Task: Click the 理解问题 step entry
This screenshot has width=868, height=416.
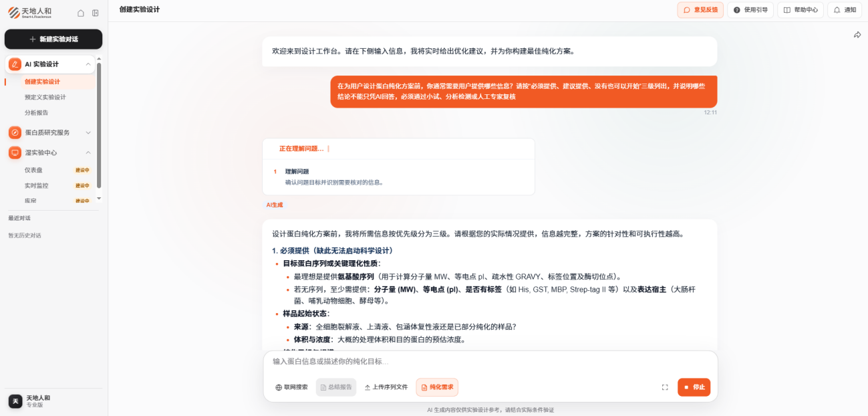Action: (x=398, y=177)
